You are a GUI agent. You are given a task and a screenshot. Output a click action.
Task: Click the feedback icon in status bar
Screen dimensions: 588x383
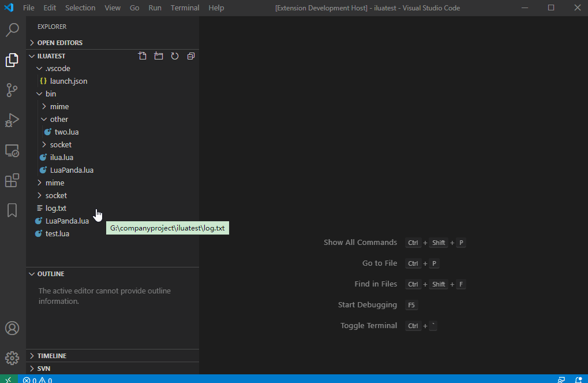[561, 380]
